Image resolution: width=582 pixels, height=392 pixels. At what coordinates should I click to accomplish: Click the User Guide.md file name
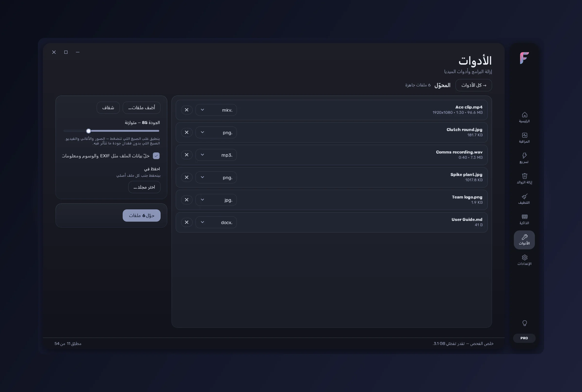click(x=467, y=220)
